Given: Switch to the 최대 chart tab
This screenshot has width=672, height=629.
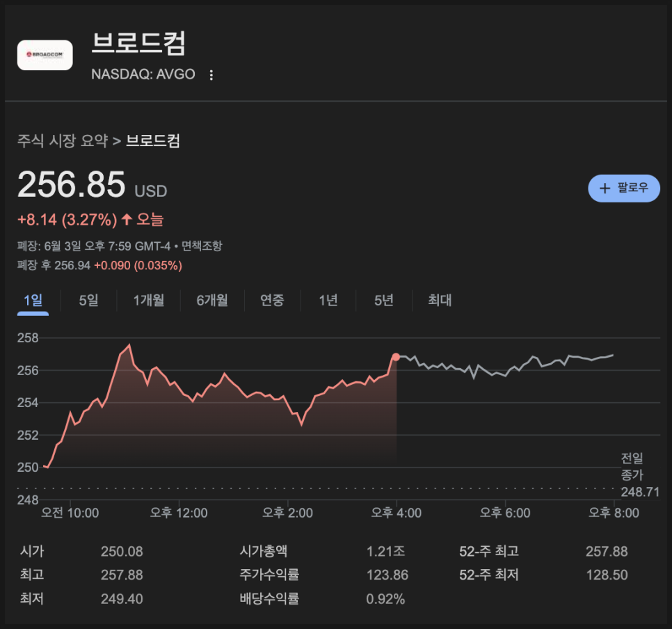Looking at the screenshot, I should [440, 300].
